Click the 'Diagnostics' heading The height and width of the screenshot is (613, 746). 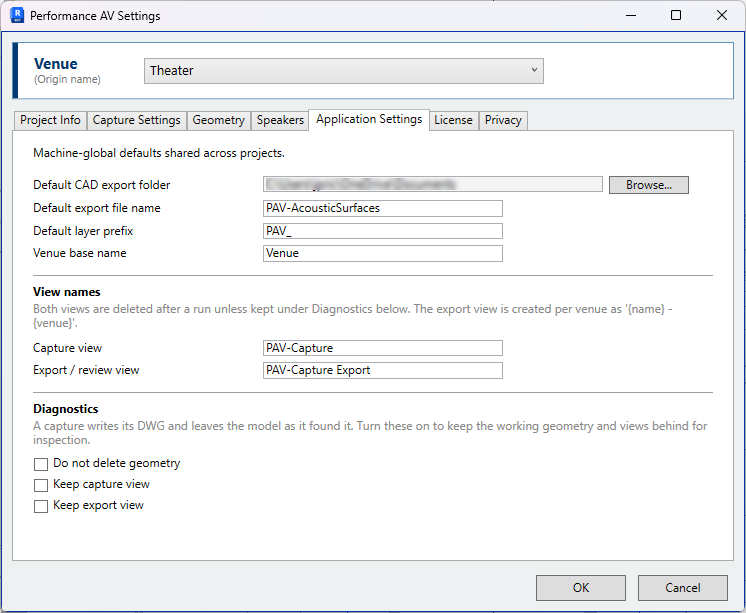click(x=66, y=409)
